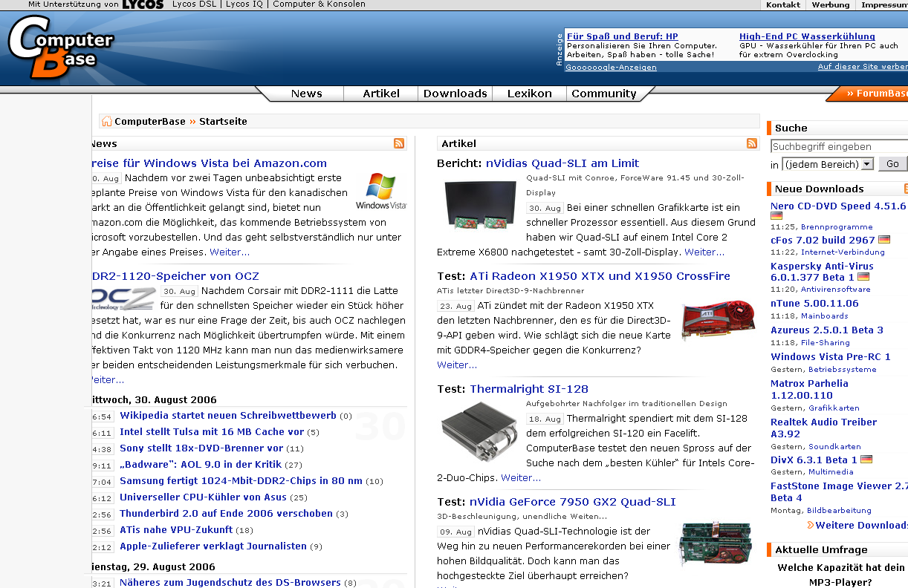Click the Windows Vista logo image

pos(381,192)
